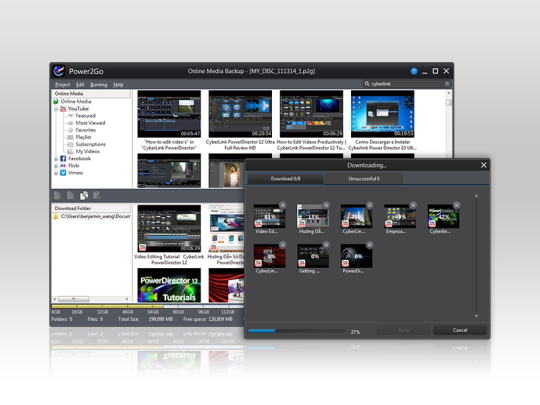Click the Facebook icon in tree
This screenshot has width=540, height=405.
click(63, 158)
